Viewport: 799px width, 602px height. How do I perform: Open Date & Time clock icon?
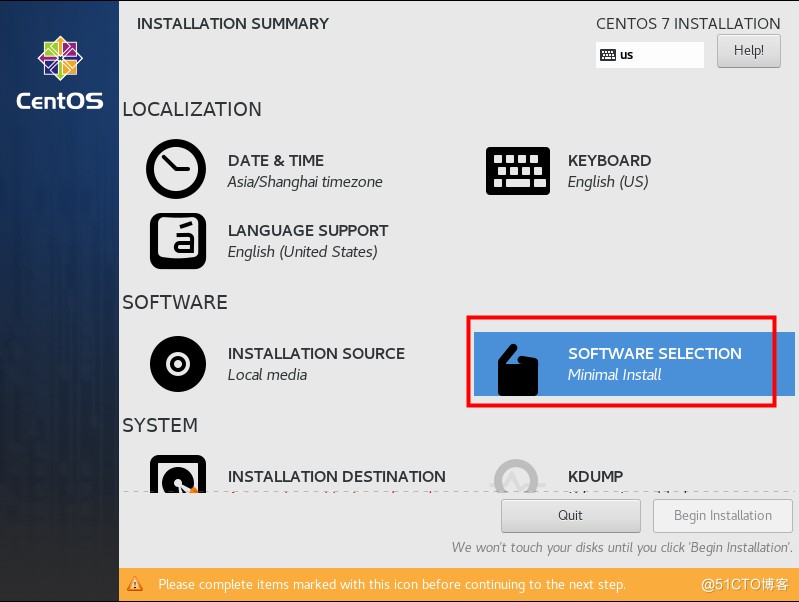pyautogui.click(x=176, y=169)
